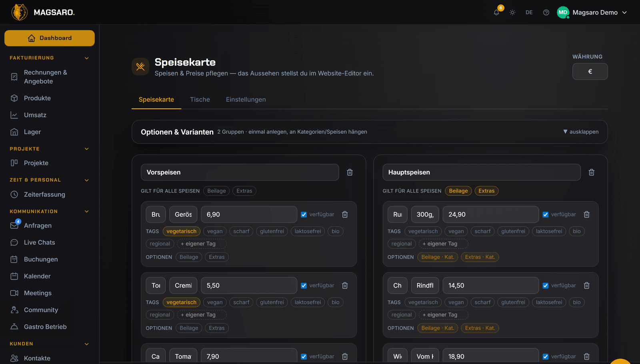
Task: Delete the 18,90 dish row
Action: (x=587, y=356)
